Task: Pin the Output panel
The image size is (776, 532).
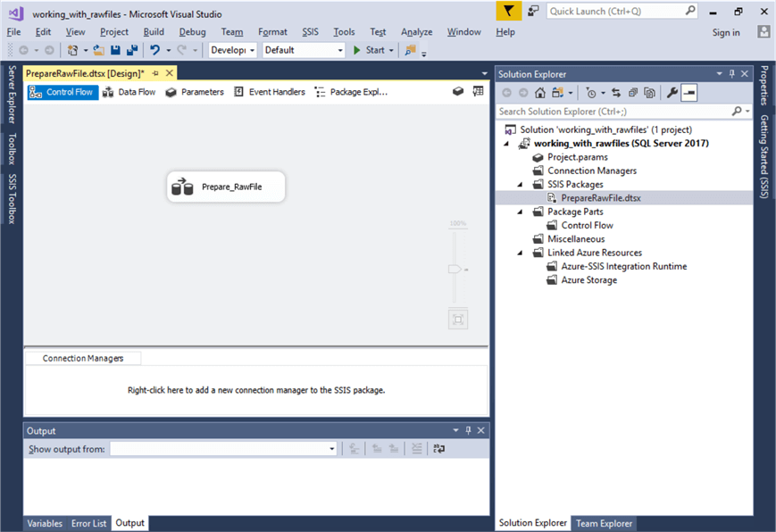Action: click(x=468, y=430)
